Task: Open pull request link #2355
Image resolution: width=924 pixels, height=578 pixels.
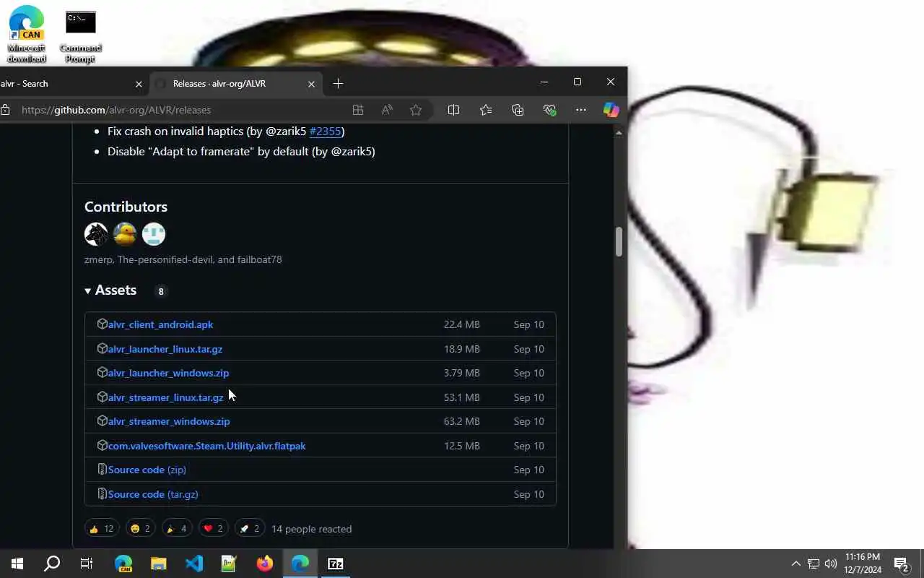Action: click(x=325, y=131)
